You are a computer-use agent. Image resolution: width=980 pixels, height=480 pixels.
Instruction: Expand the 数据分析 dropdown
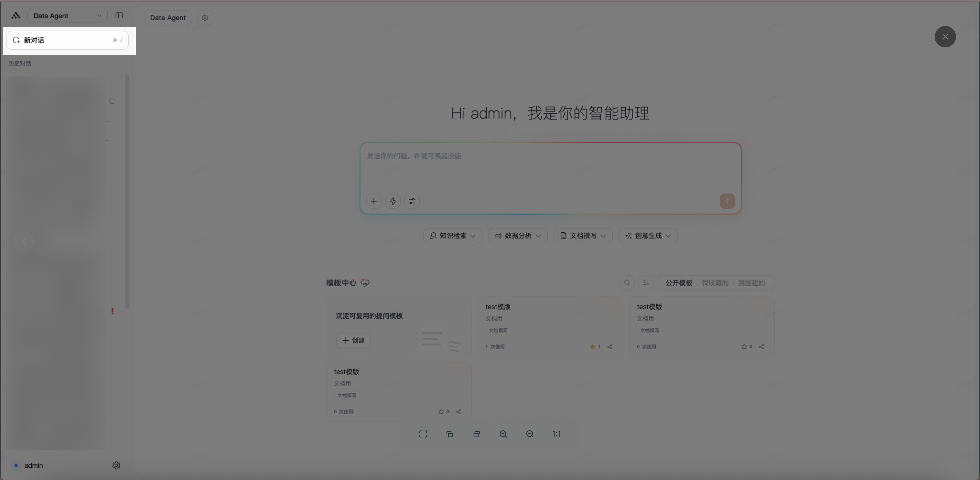point(517,235)
